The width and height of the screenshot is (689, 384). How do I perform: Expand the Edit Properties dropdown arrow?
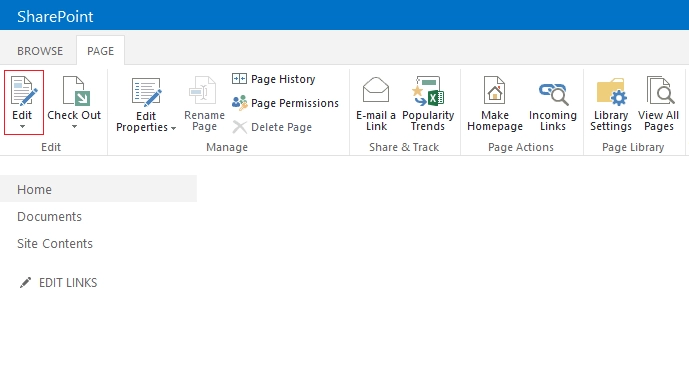[x=174, y=128]
